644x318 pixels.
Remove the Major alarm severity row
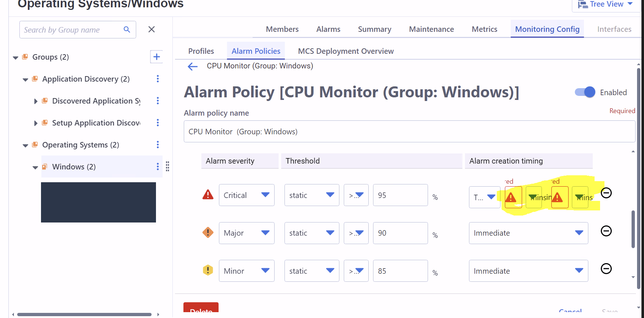coord(606,231)
